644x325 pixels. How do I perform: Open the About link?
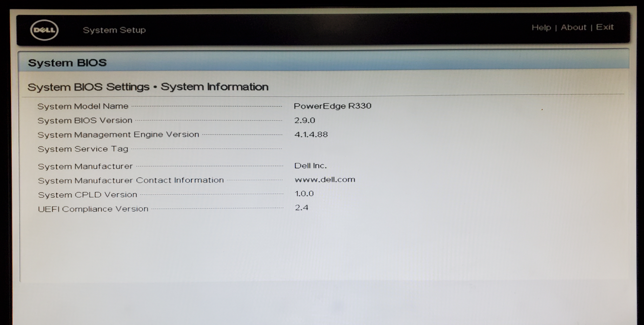573,27
